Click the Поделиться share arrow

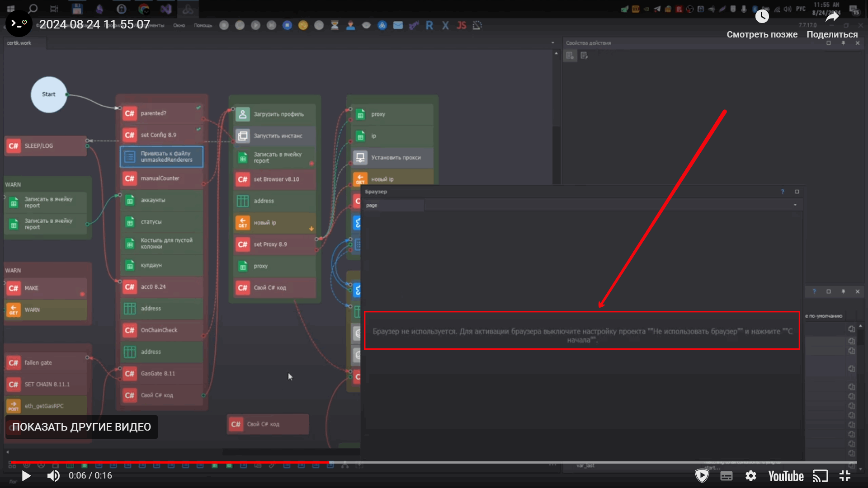click(832, 17)
